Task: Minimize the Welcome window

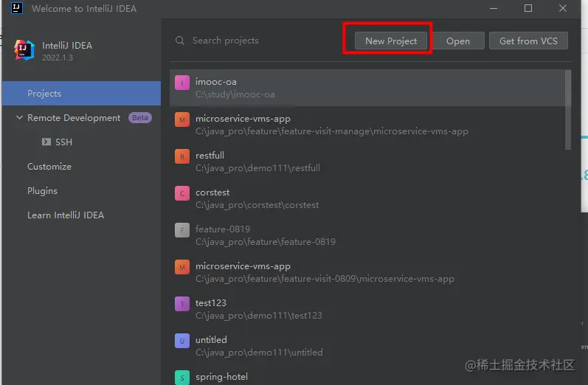Action: 494,8
